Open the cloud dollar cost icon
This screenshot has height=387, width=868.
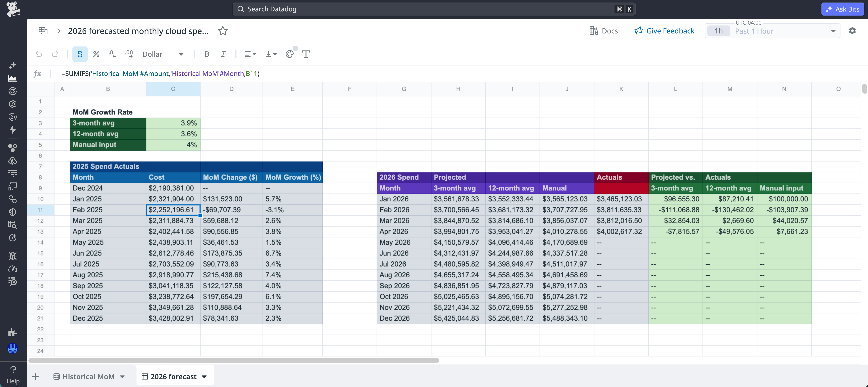coord(13,161)
